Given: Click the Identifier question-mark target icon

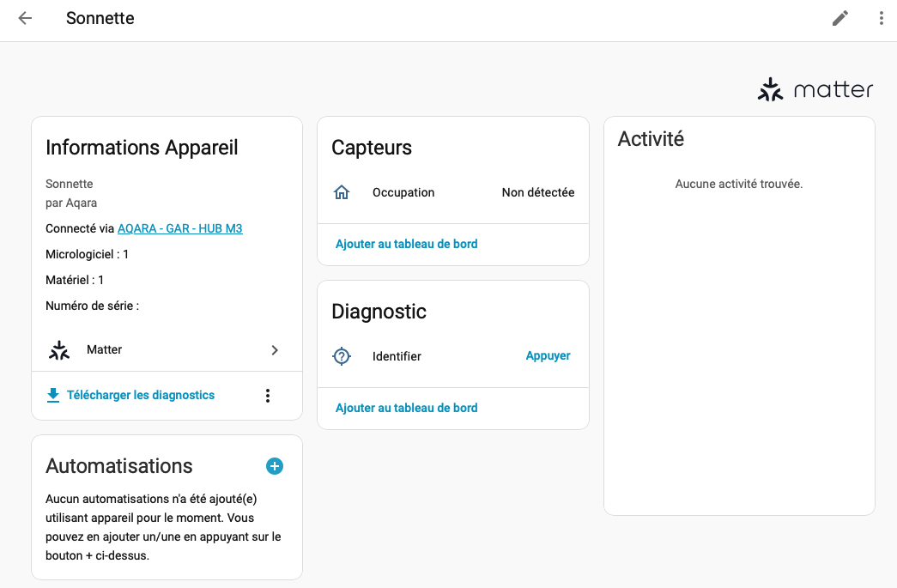Looking at the screenshot, I should click(342, 356).
